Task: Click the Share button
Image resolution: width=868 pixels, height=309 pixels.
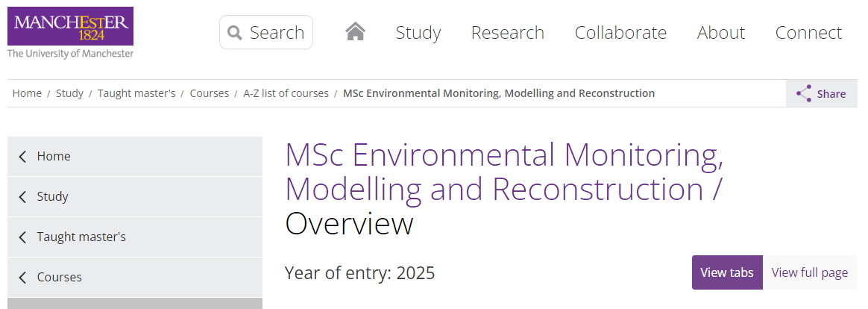Action: 822,93
